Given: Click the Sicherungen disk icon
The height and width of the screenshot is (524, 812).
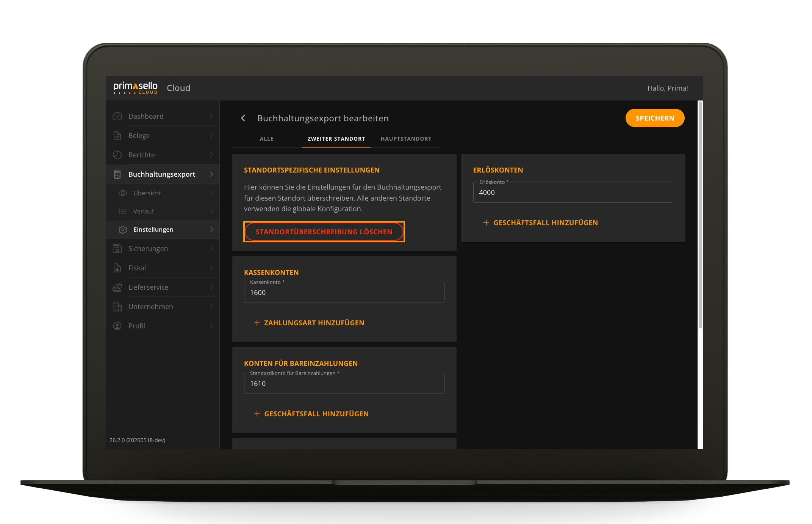Looking at the screenshot, I should coord(117,249).
